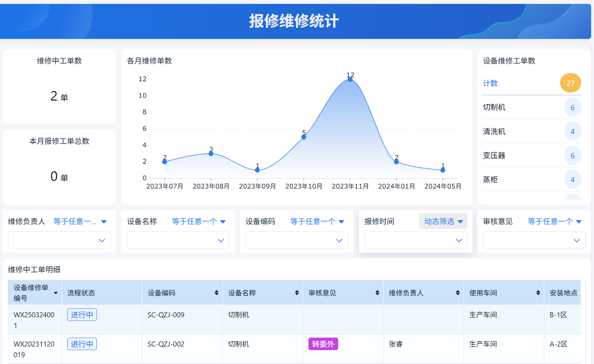Expand the 审核意见 value select box
Image resolution: width=594 pixels, height=364 pixels.
pos(534,240)
